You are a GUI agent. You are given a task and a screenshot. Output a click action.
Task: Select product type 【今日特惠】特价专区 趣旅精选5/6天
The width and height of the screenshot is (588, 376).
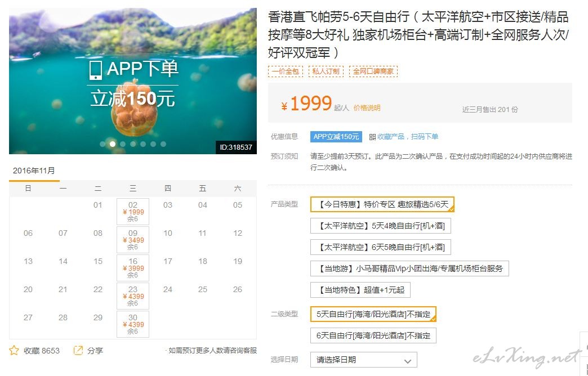tap(382, 204)
